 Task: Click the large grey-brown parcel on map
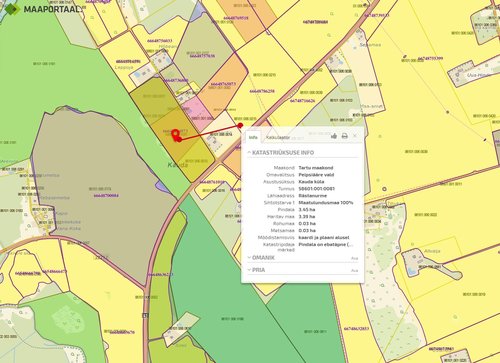coord(100,190)
